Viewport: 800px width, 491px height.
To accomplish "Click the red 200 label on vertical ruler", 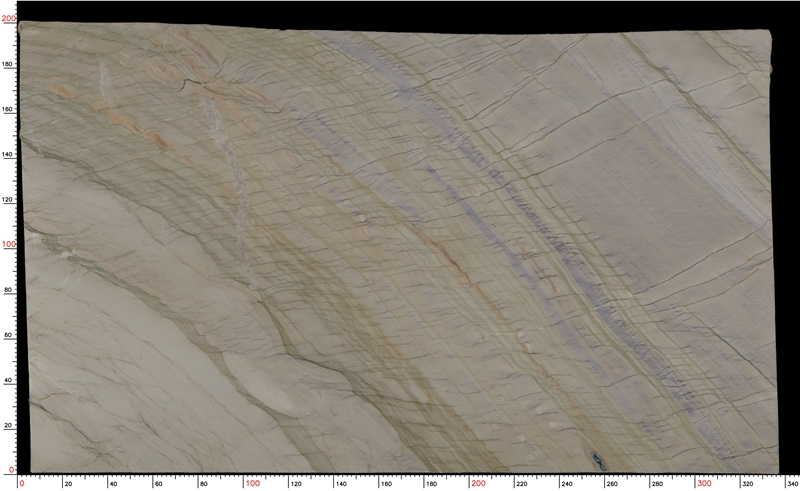I will tap(9, 18).
